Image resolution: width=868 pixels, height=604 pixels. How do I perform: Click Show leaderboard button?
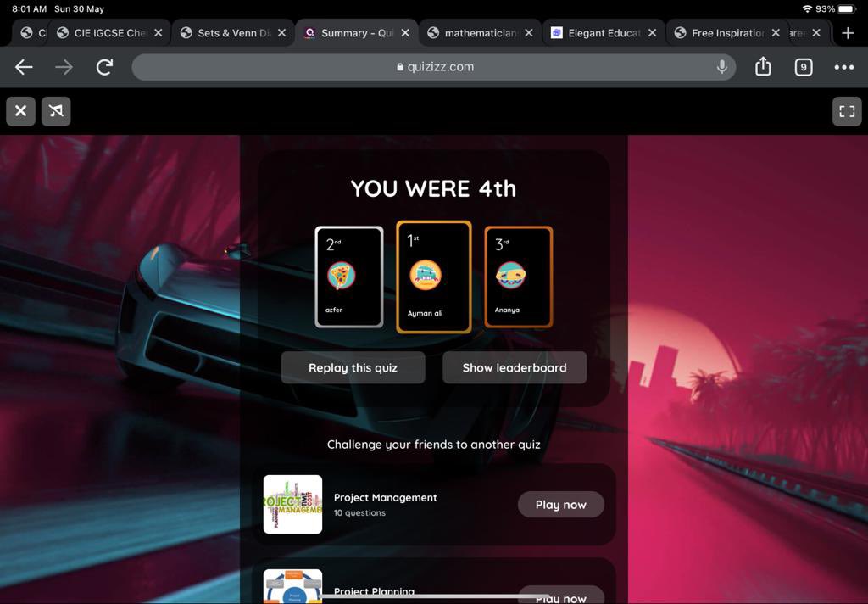(515, 367)
